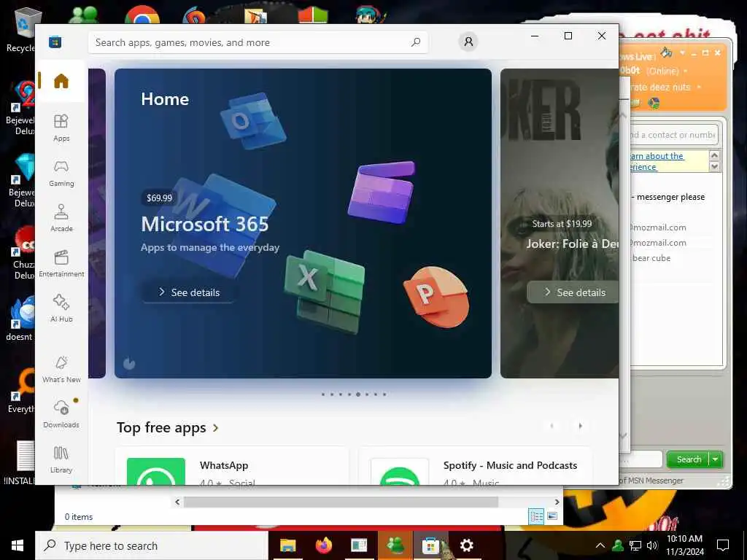Image resolution: width=747 pixels, height=560 pixels.
Task: Switch explorer to large icons view
Action: 552,516
